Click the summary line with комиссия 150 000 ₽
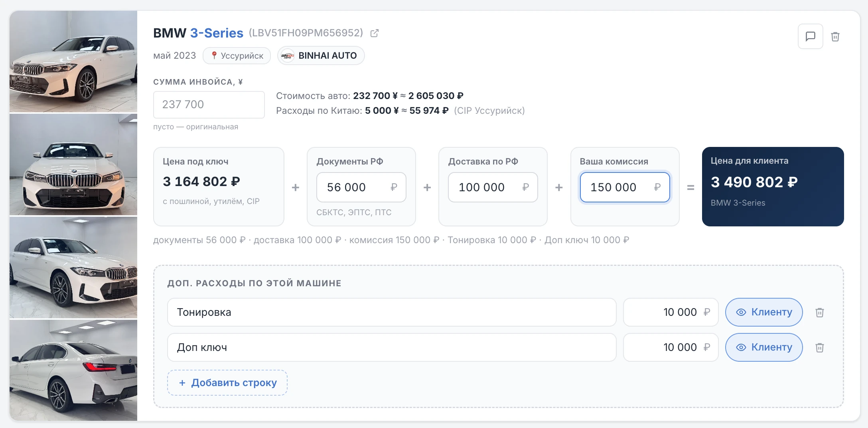This screenshot has width=868, height=428. pyautogui.click(x=391, y=240)
